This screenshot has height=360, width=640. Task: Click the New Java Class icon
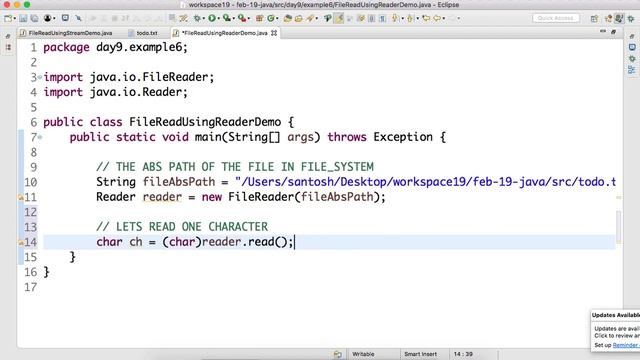point(271,18)
